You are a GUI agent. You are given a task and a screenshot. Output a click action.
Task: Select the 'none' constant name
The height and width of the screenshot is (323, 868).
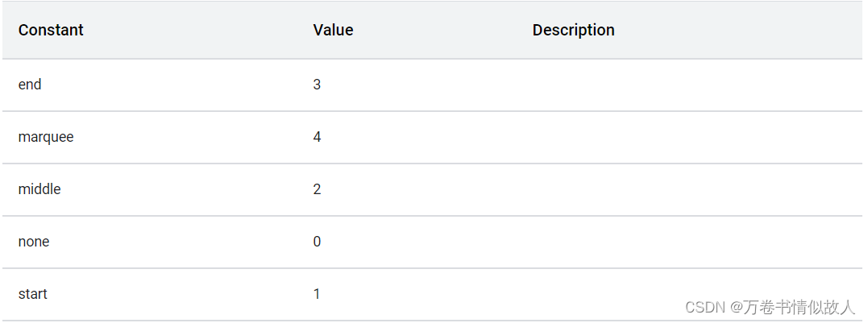(34, 242)
